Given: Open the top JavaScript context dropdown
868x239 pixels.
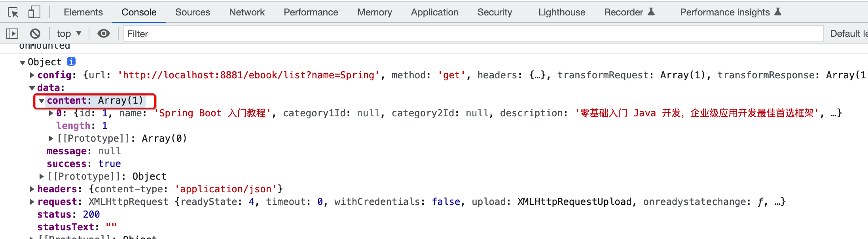Looking at the screenshot, I should pyautogui.click(x=69, y=34).
